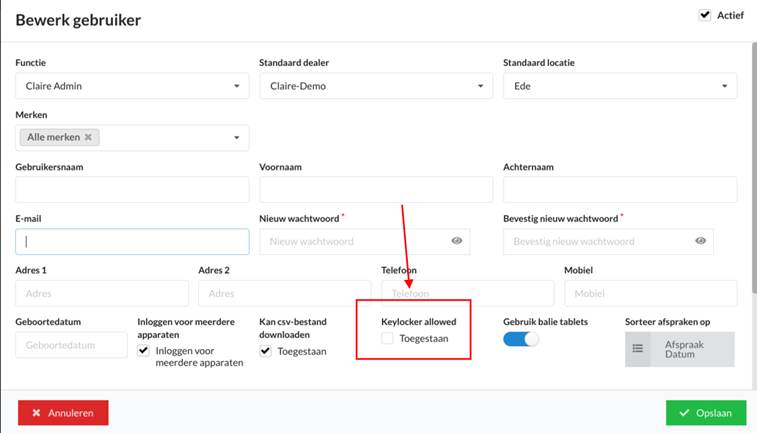Click the vertical scrollbar on the right
The width and height of the screenshot is (757, 433).
point(754,168)
